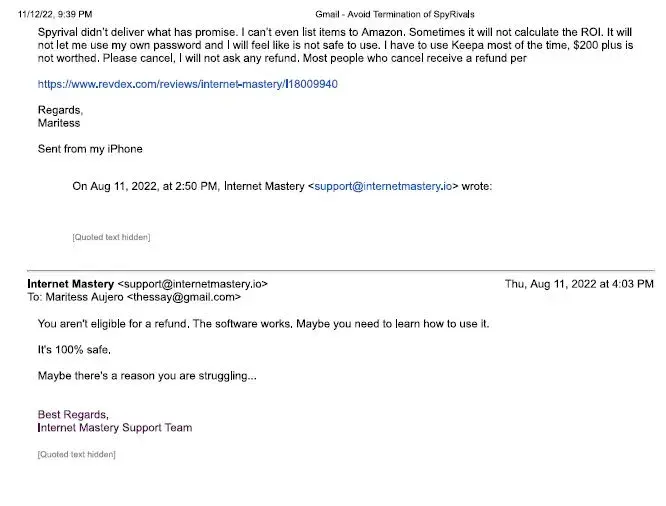The width and height of the screenshot is (666, 506).
Task: Click the purple Best Regards closing
Action: [x=72, y=414]
